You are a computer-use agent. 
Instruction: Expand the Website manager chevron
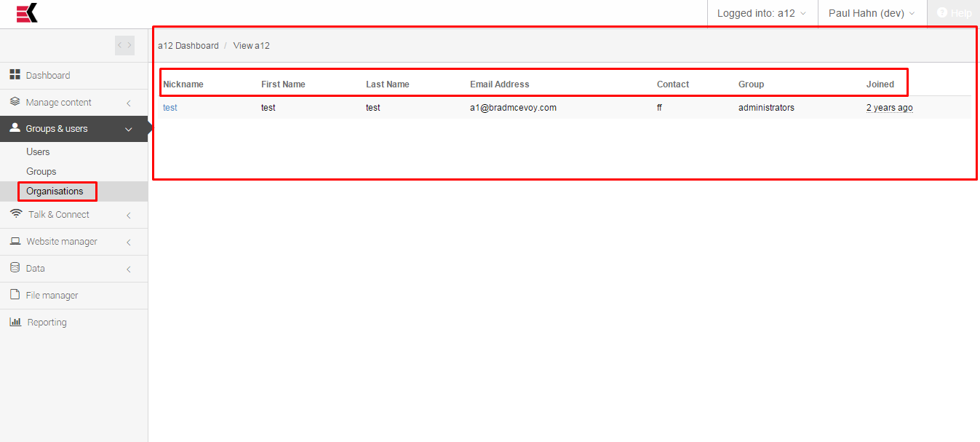tap(129, 242)
